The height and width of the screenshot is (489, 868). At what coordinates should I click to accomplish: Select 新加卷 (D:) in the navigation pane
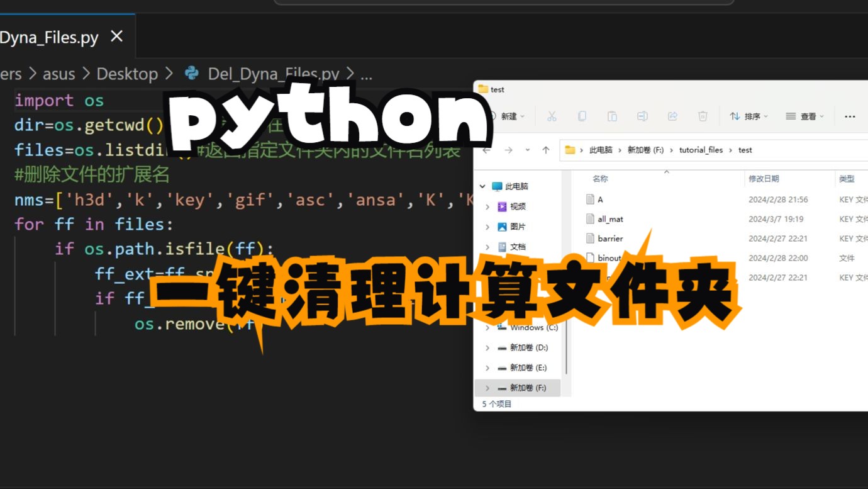529,347
